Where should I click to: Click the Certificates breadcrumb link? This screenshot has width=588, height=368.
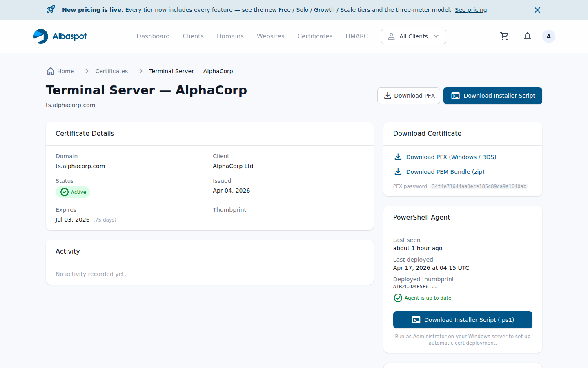point(111,71)
